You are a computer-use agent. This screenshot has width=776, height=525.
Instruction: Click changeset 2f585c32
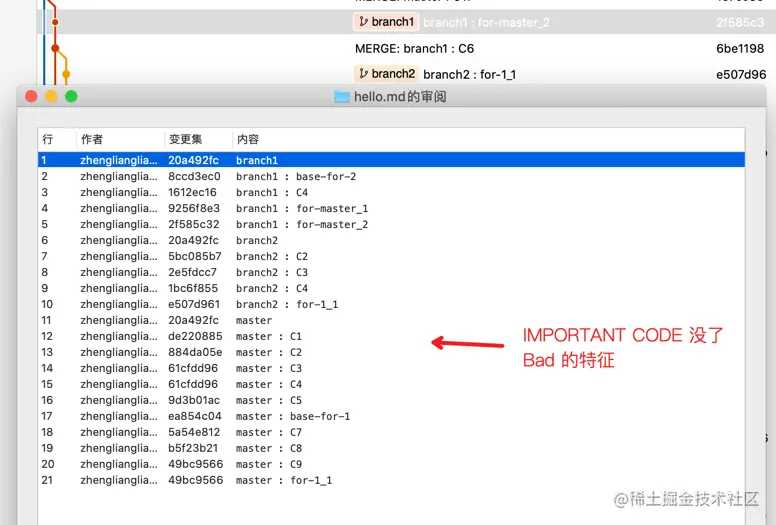click(194, 224)
